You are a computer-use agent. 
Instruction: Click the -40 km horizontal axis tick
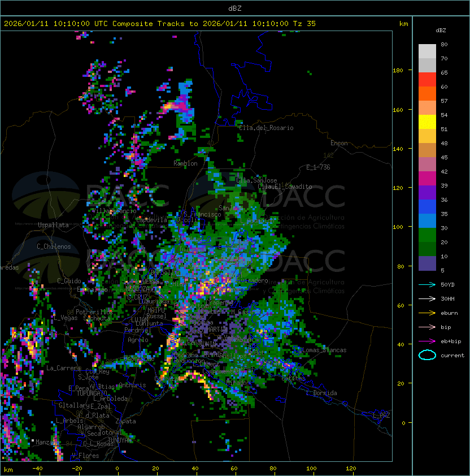37,469
